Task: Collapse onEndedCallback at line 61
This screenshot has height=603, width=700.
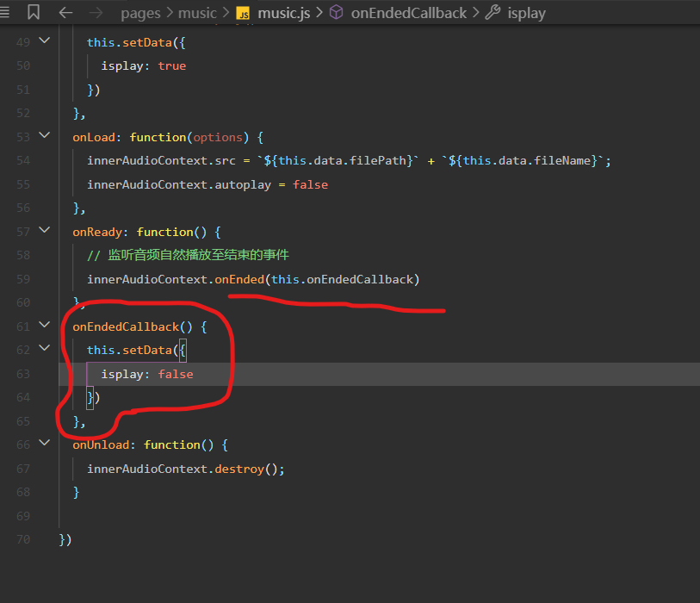Action: (44, 324)
